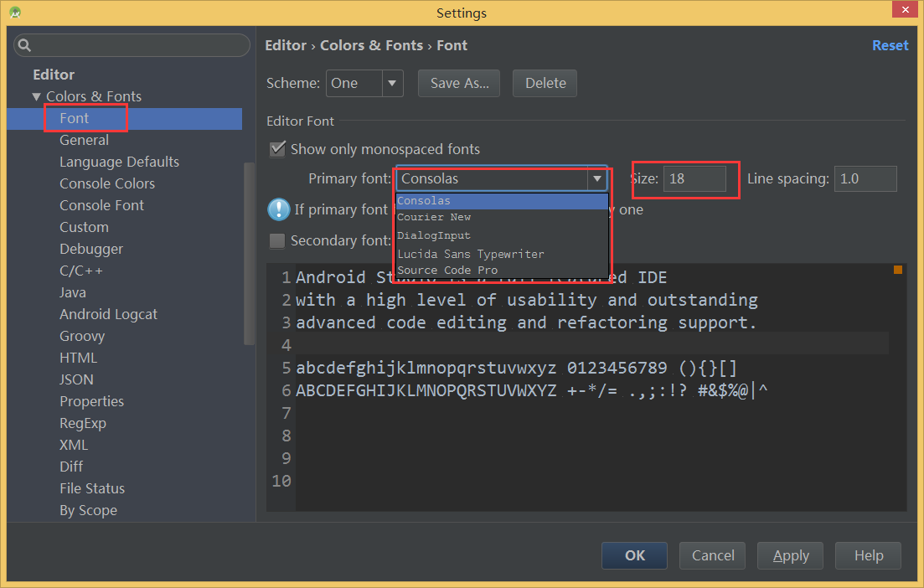The height and width of the screenshot is (588, 924).
Task: Open Help for settings
Action: coord(868,555)
